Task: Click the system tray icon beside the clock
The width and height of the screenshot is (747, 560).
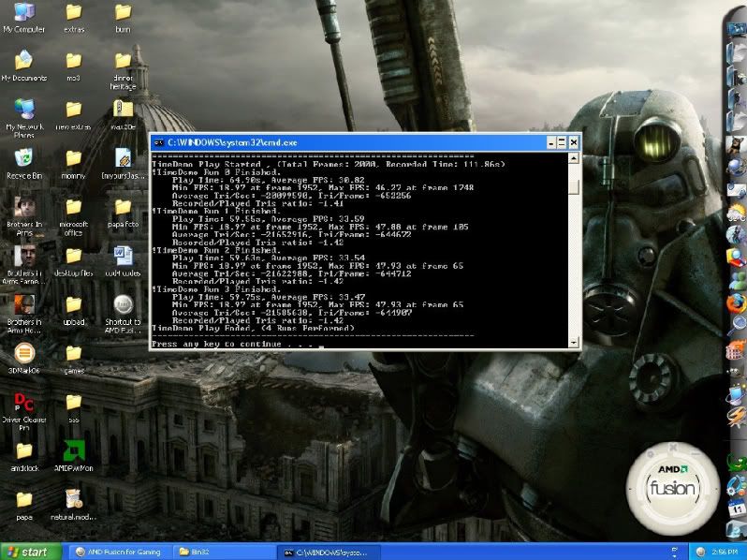Action: tap(700, 552)
